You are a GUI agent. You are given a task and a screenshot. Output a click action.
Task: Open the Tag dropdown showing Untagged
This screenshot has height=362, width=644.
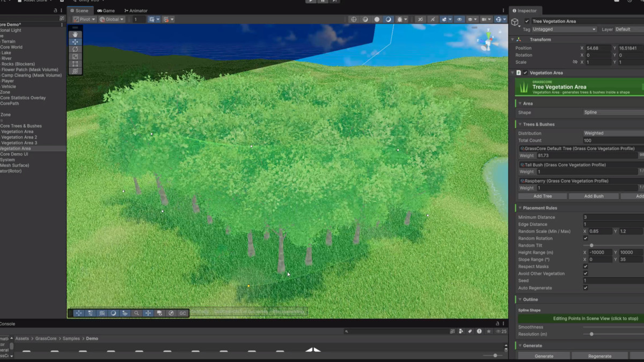pyautogui.click(x=563, y=29)
